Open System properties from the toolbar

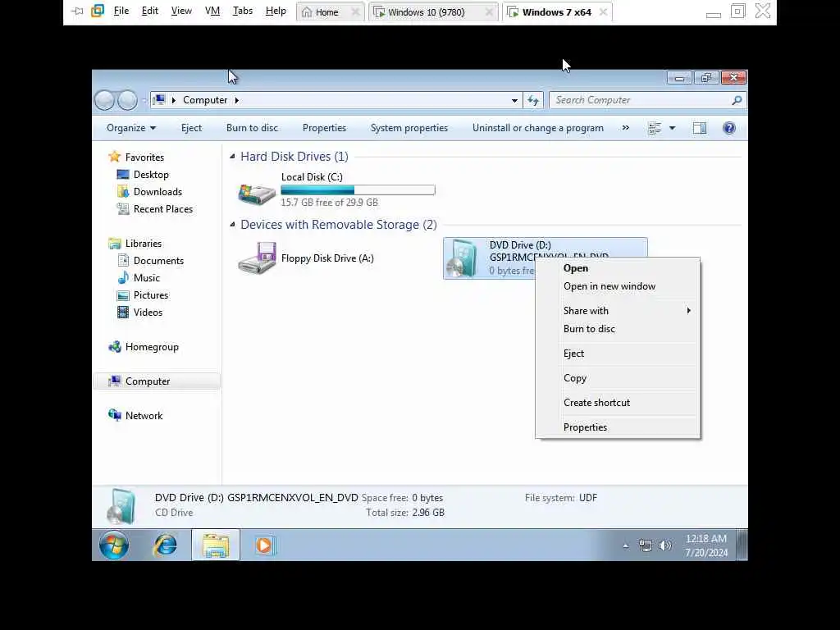click(x=409, y=128)
